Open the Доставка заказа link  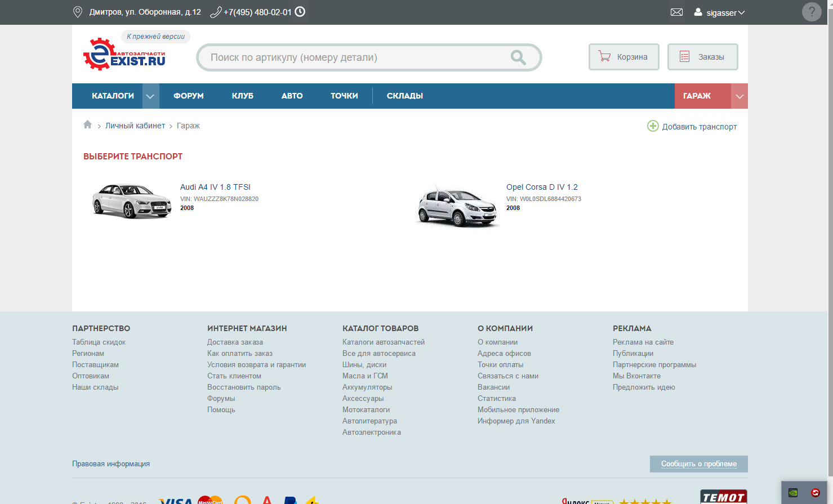[235, 342]
